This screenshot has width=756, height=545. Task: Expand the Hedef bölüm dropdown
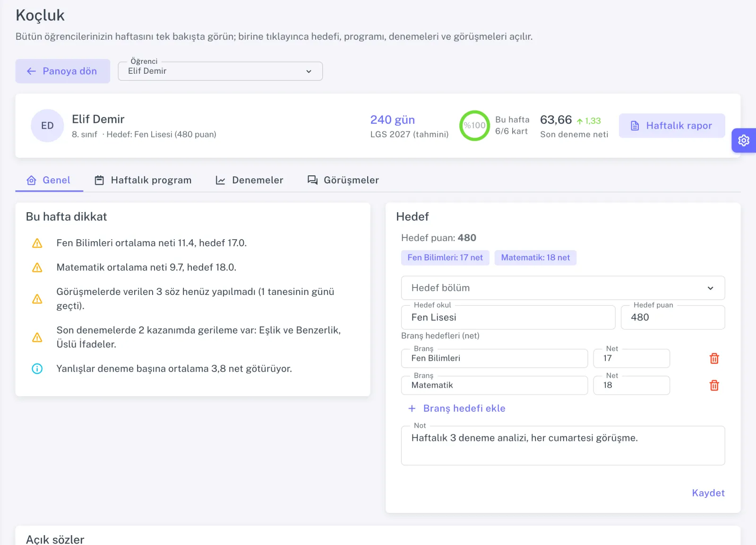(x=563, y=288)
